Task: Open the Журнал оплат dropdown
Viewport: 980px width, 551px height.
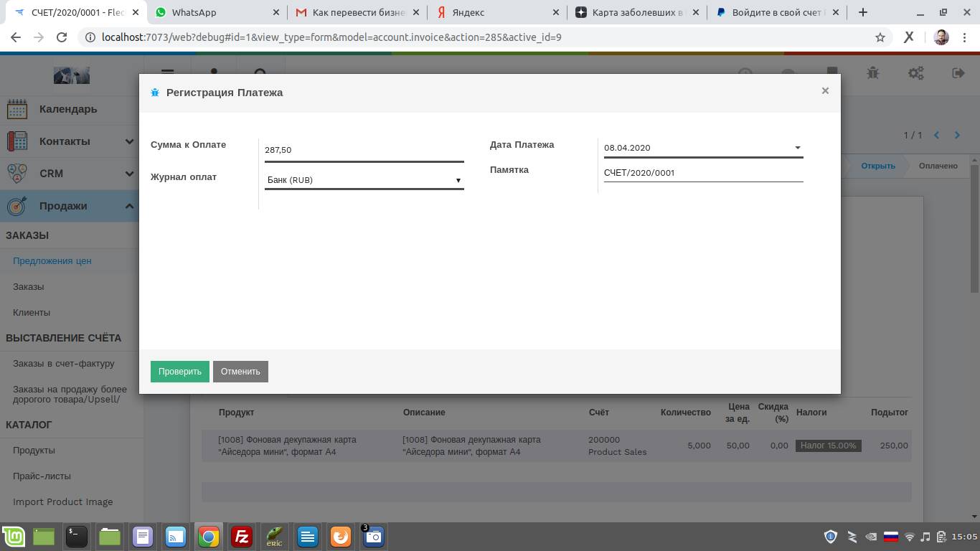Action: point(364,180)
